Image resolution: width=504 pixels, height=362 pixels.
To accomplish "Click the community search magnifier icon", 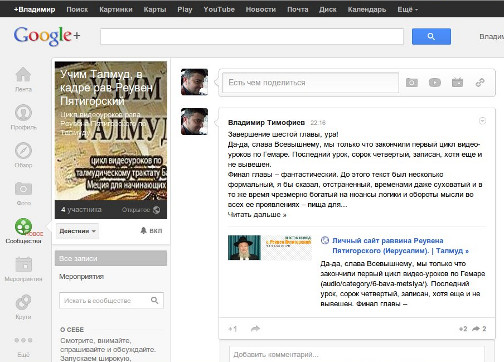I will [x=154, y=300].
